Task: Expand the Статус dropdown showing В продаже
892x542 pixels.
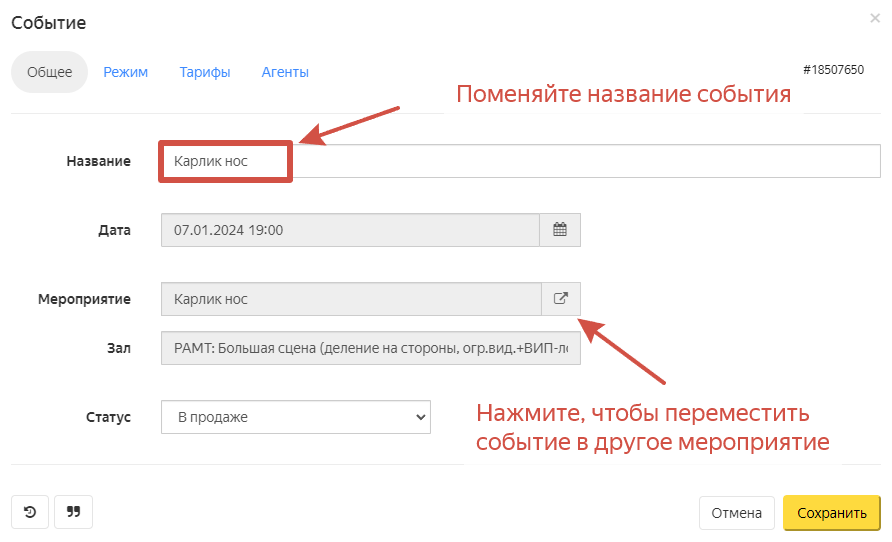Action: [x=295, y=417]
